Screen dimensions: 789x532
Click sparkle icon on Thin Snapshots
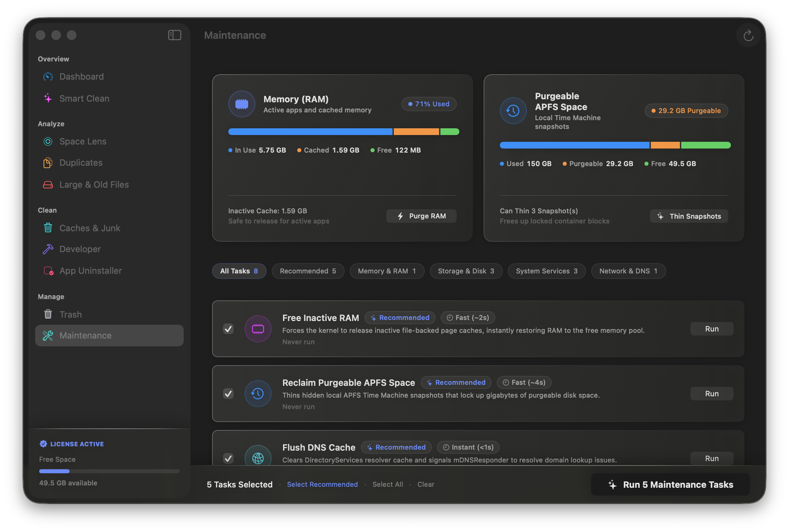pyautogui.click(x=660, y=216)
